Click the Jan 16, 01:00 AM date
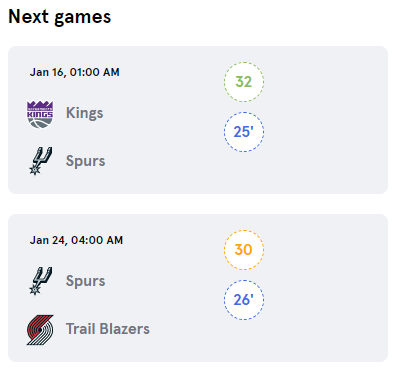This screenshot has height=369, width=395. (75, 72)
